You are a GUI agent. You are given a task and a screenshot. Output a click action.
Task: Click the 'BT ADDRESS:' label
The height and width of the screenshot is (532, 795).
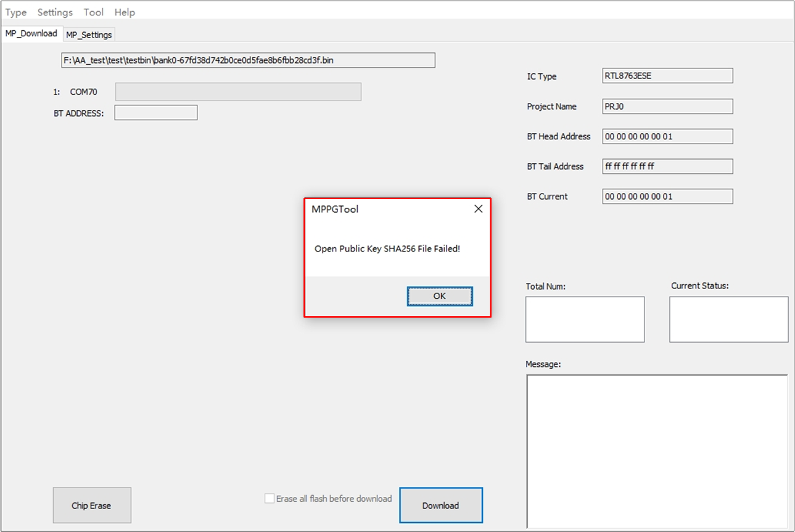[x=79, y=113]
